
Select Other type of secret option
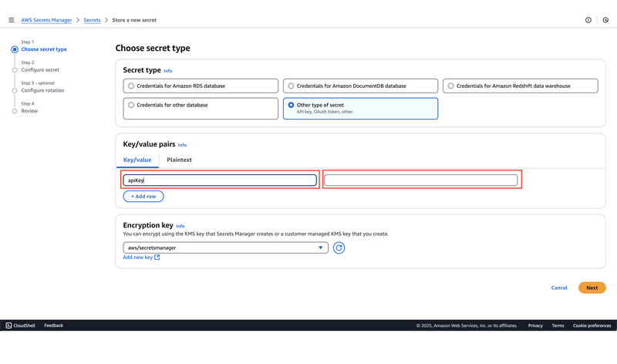coord(360,109)
